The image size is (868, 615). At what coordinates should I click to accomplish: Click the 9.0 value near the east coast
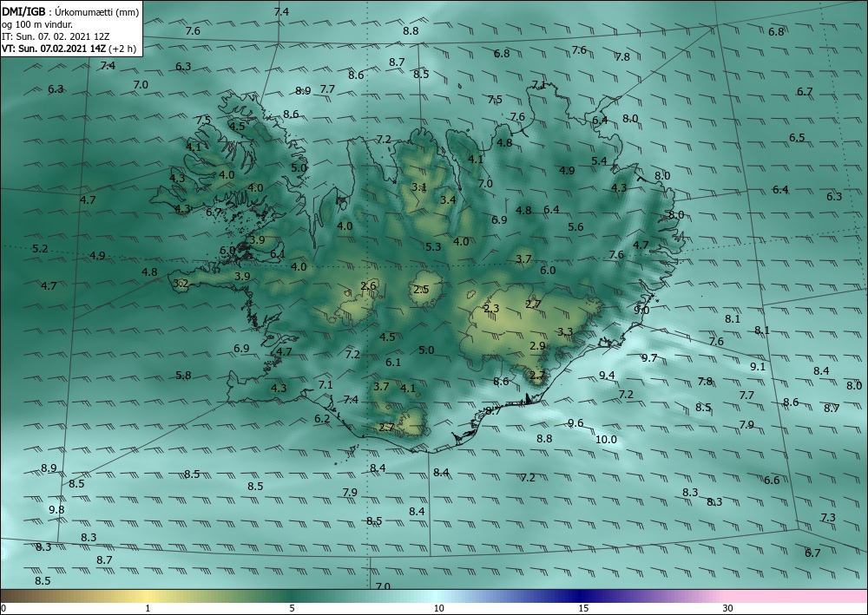641,311
